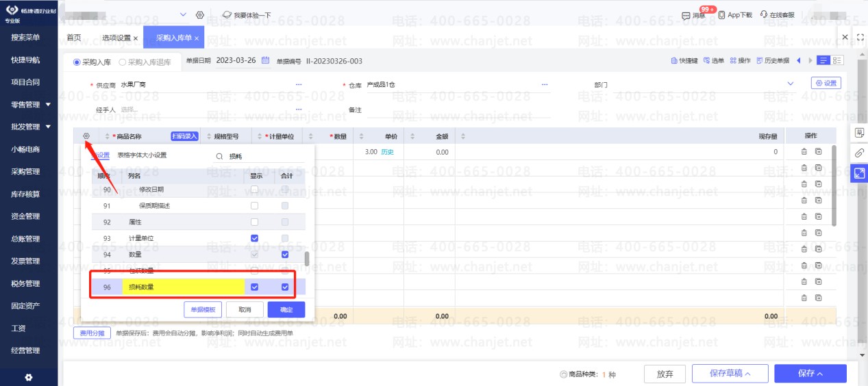Open supplier picker dots beside 水果厂商

coord(299,85)
